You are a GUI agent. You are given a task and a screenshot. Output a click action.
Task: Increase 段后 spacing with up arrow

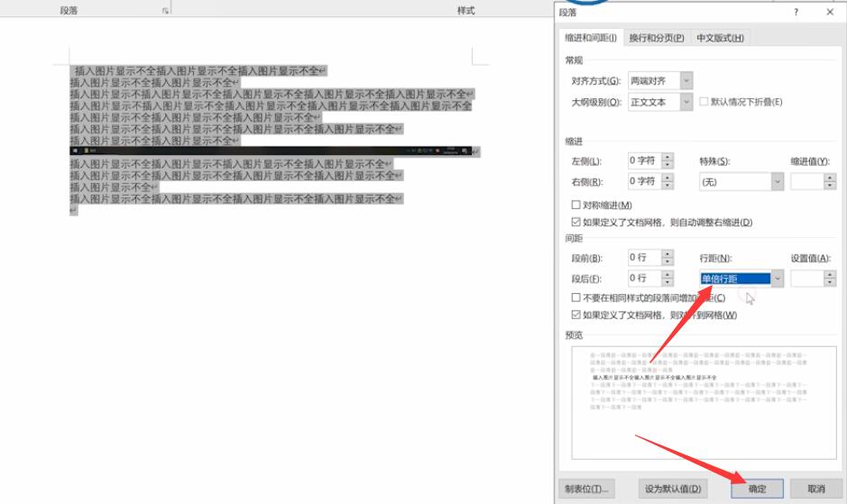(667, 274)
